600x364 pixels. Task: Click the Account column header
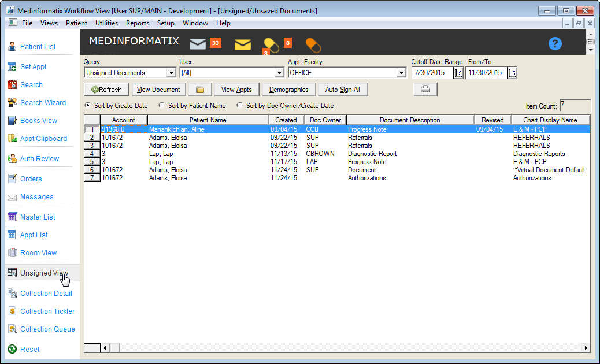tap(124, 120)
